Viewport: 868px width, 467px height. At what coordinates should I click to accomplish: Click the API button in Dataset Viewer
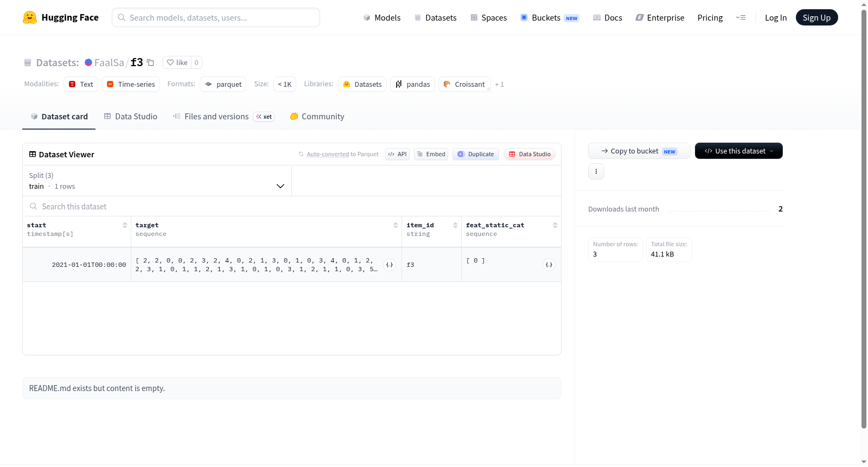tap(397, 154)
